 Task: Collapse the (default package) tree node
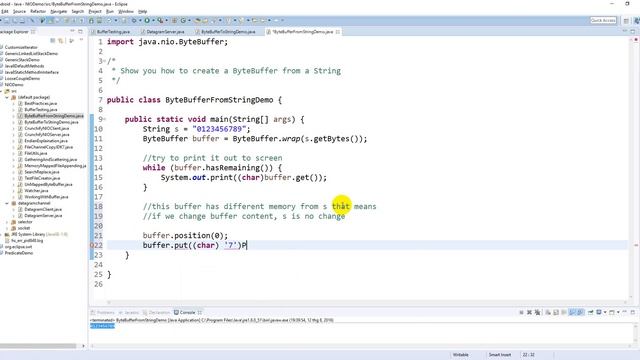click(7, 97)
